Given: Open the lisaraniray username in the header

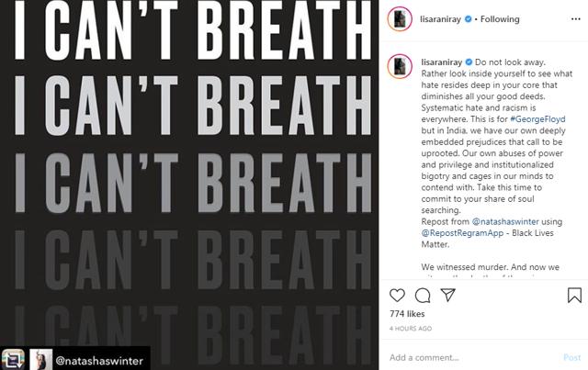Looking at the screenshot, I should (x=440, y=19).
